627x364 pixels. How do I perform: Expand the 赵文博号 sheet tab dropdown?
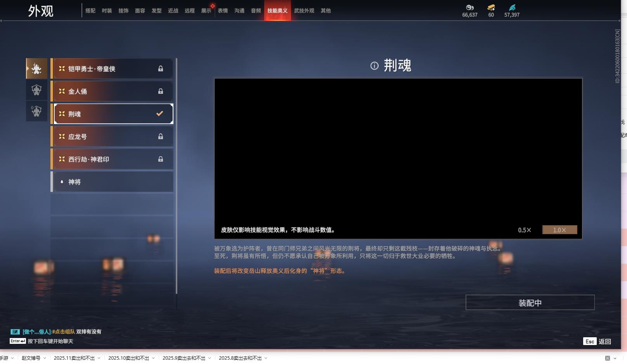point(45,358)
